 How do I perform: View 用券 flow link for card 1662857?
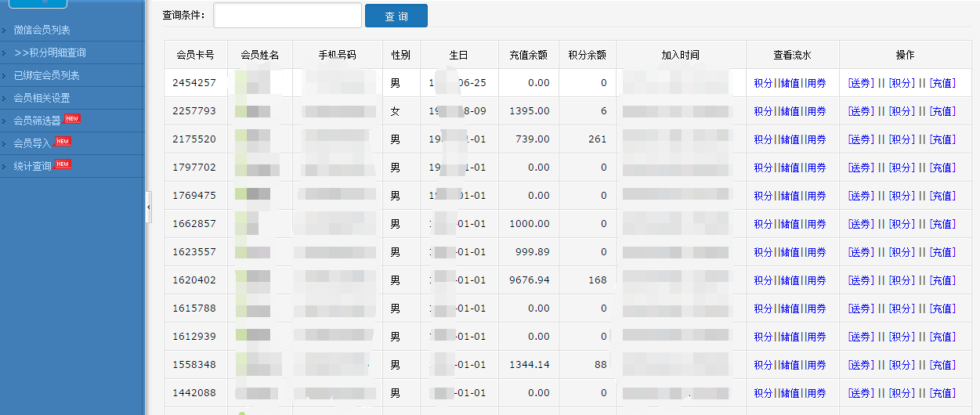click(x=816, y=224)
